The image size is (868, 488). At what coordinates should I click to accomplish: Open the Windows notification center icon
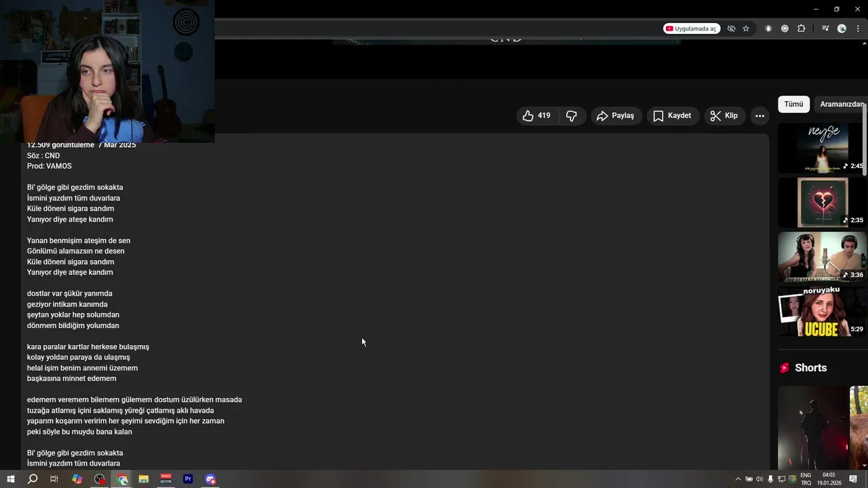854,479
